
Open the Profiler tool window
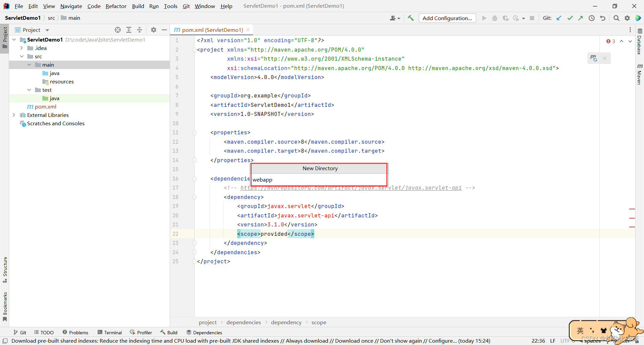pos(141,332)
